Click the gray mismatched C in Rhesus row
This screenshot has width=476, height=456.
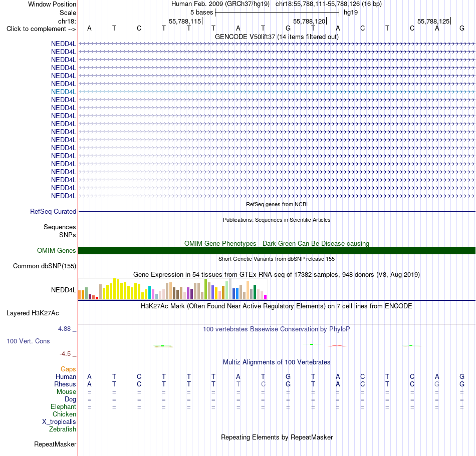263,384
